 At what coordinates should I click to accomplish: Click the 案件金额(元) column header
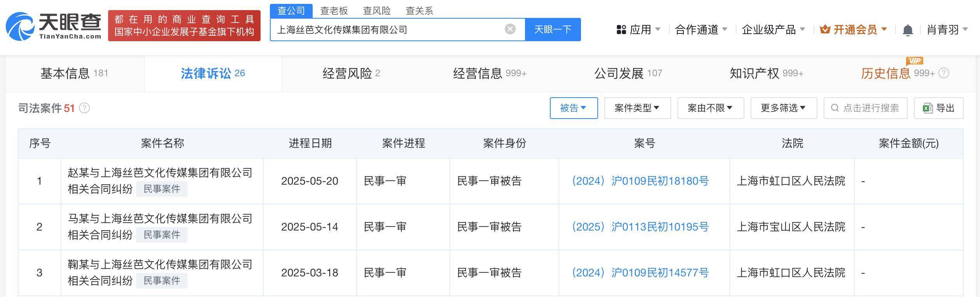click(x=908, y=143)
